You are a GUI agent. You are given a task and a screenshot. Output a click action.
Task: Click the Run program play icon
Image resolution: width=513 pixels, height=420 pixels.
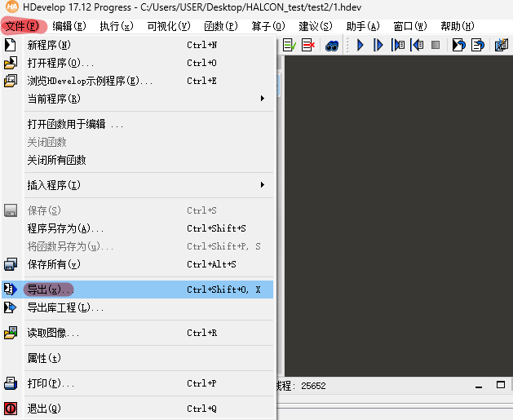[x=360, y=45]
